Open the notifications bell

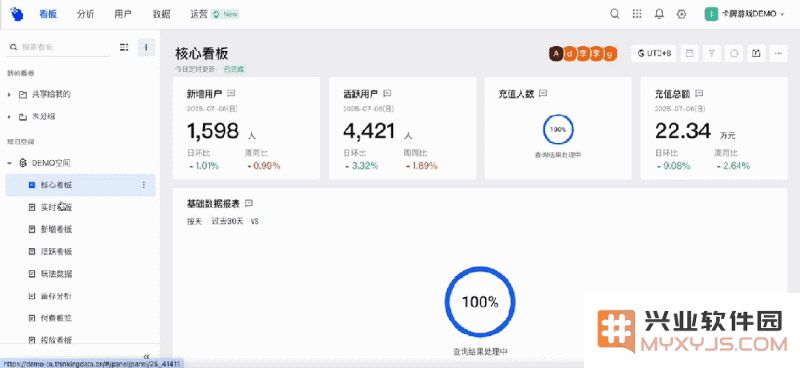tap(659, 14)
